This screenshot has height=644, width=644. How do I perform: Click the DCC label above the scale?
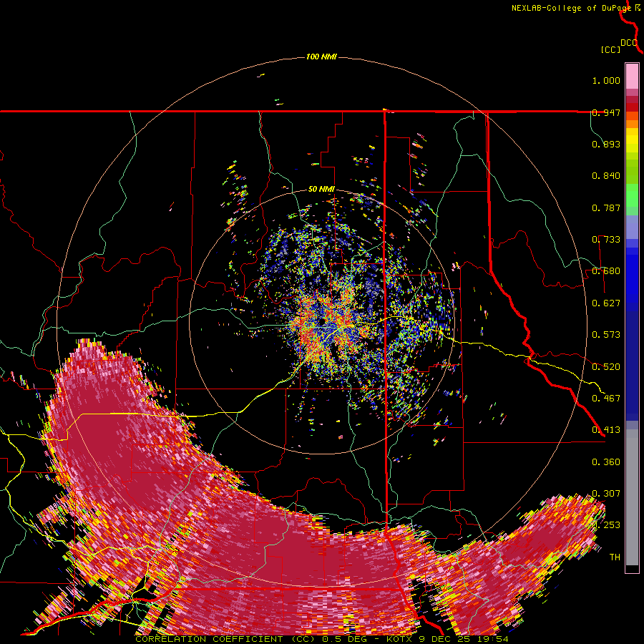(x=628, y=43)
